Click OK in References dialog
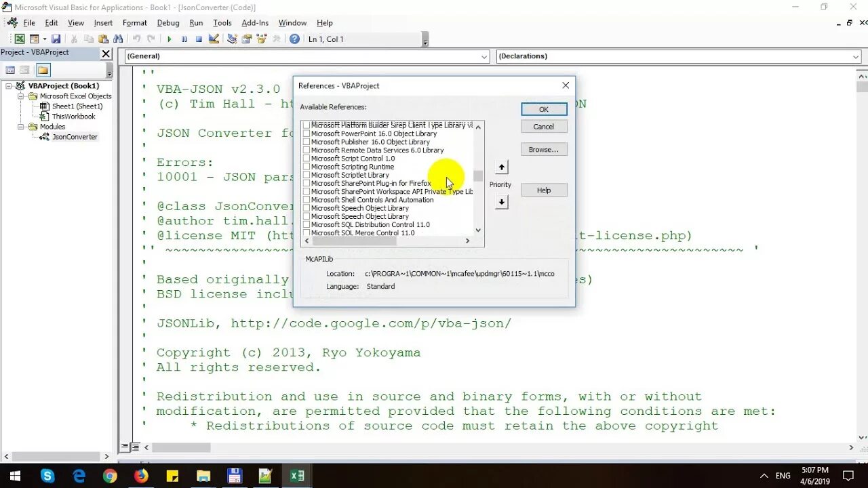 544,109
